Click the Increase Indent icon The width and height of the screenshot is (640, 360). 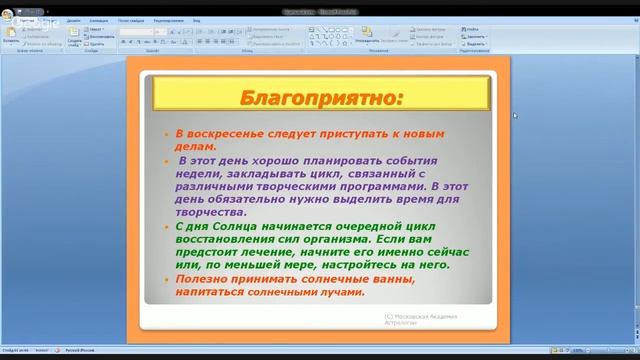pos(231,32)
